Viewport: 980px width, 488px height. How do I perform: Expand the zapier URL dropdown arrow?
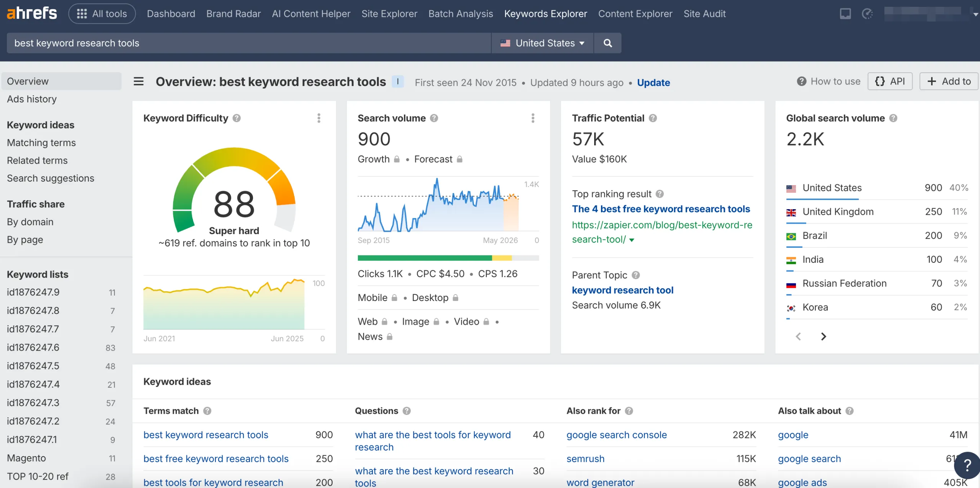[632, 240]
